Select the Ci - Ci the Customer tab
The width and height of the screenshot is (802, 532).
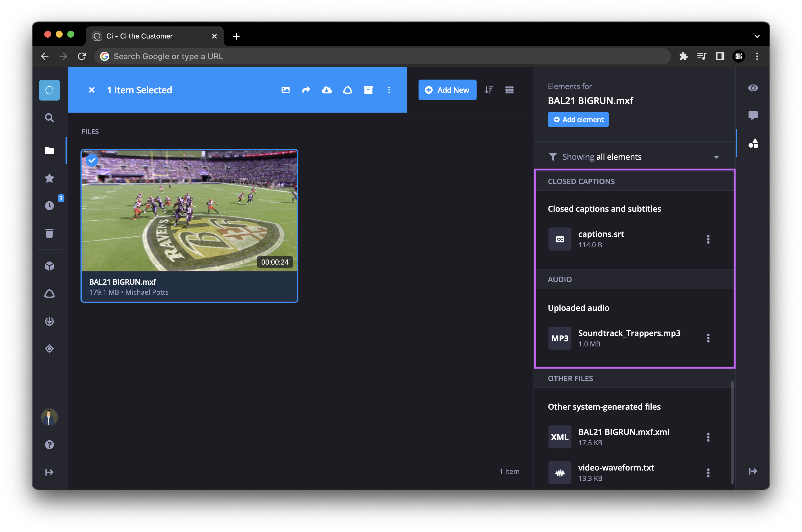pyautogui.click(x=155, y=36)
